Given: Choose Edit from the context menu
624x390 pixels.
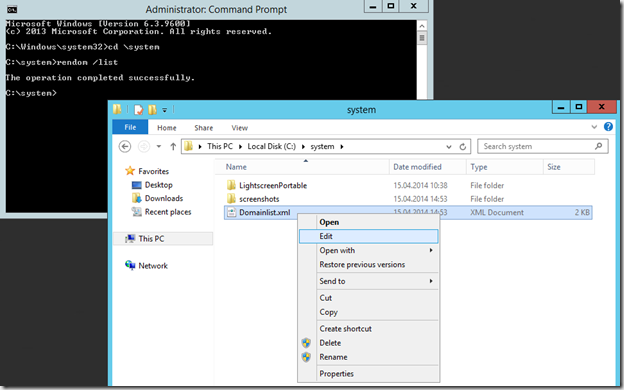Looking at the screenshot, I should (x=369, y=236).
